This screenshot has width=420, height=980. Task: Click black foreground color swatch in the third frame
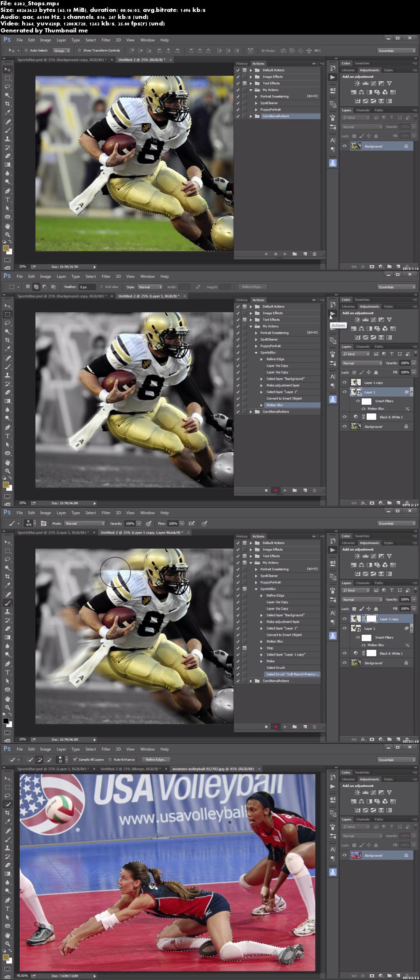6,721
